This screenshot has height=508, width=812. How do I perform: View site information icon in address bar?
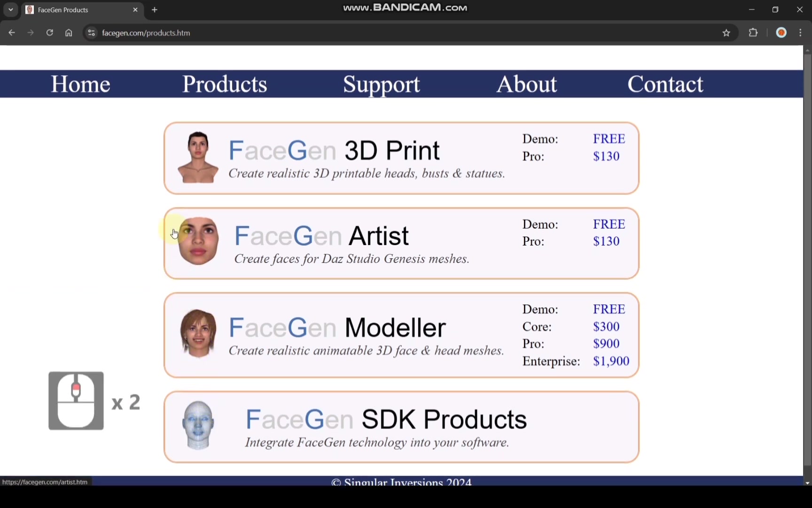click(x=92, y=33)
